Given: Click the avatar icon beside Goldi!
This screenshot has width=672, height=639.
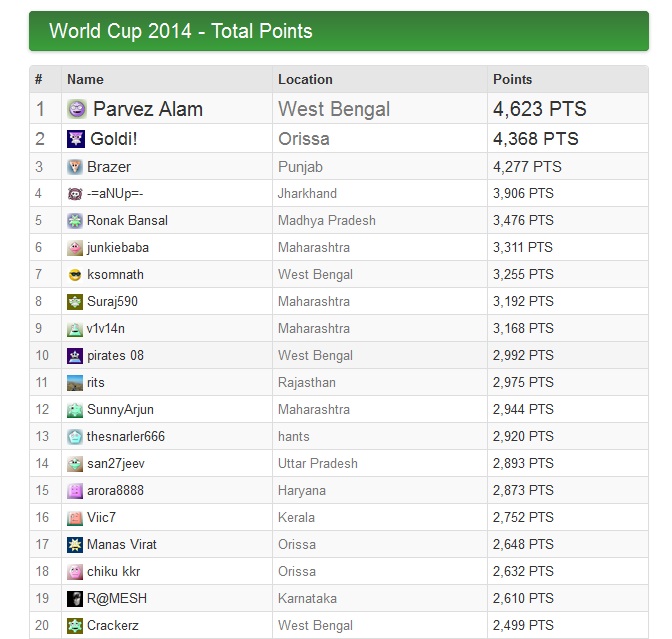Looking at the screenshot, I should [x=76, y=139].
